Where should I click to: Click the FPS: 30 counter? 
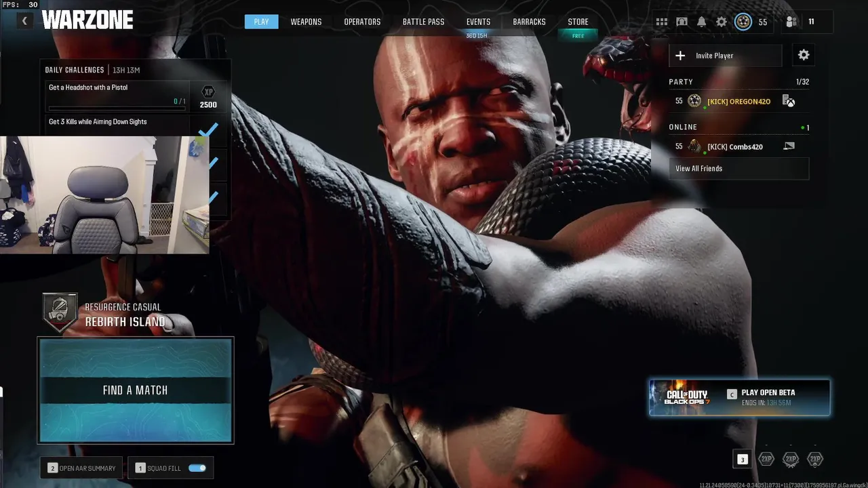(19, 5)
